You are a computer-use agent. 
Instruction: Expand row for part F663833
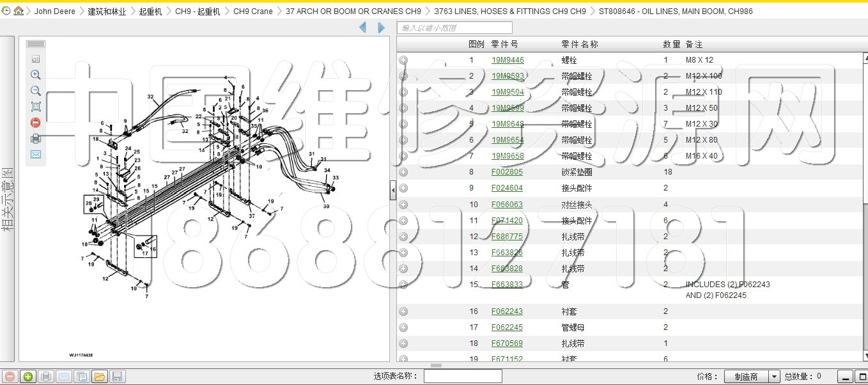point(403,285)
